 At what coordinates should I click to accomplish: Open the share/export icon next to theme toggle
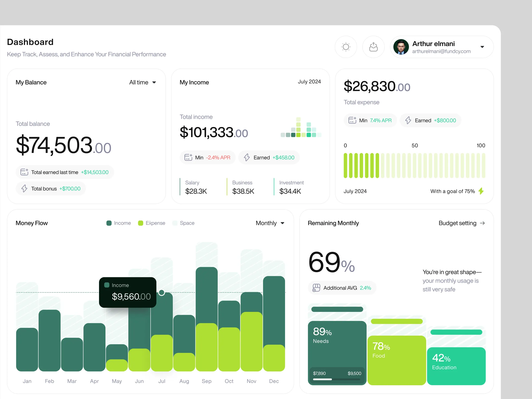373,47
